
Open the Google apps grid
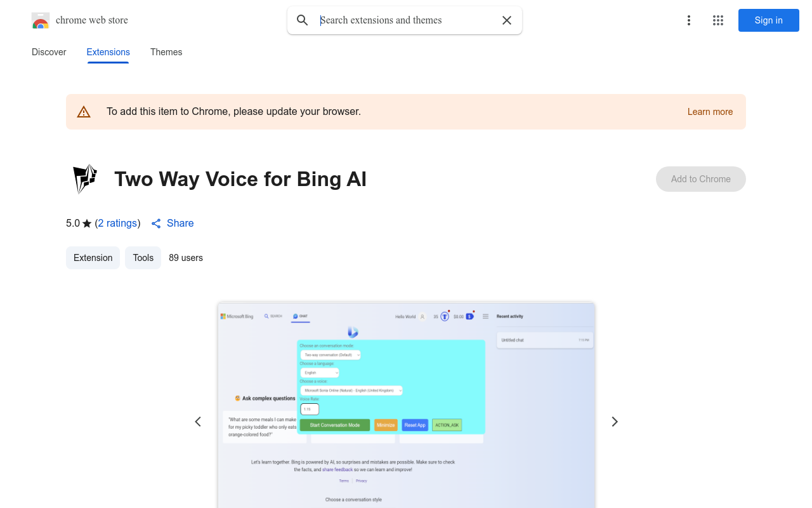pos(718,20)
